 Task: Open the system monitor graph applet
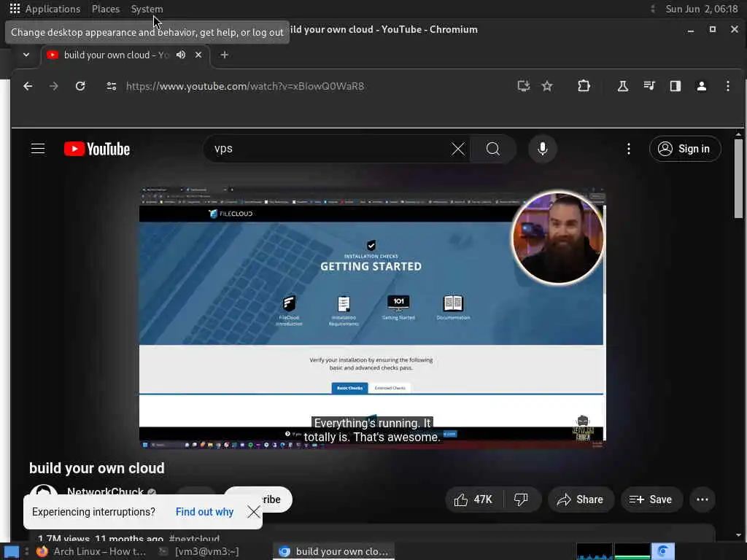pyautogui.click(x=614, y=551)
